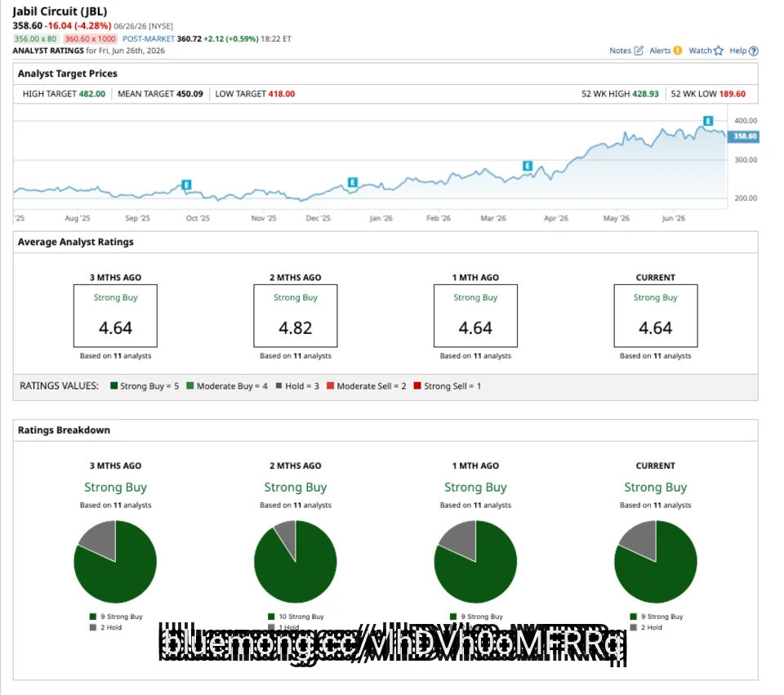Click the Sep '25 x-axis label
This screenshot has width=784, height=695.
[137, 219]
